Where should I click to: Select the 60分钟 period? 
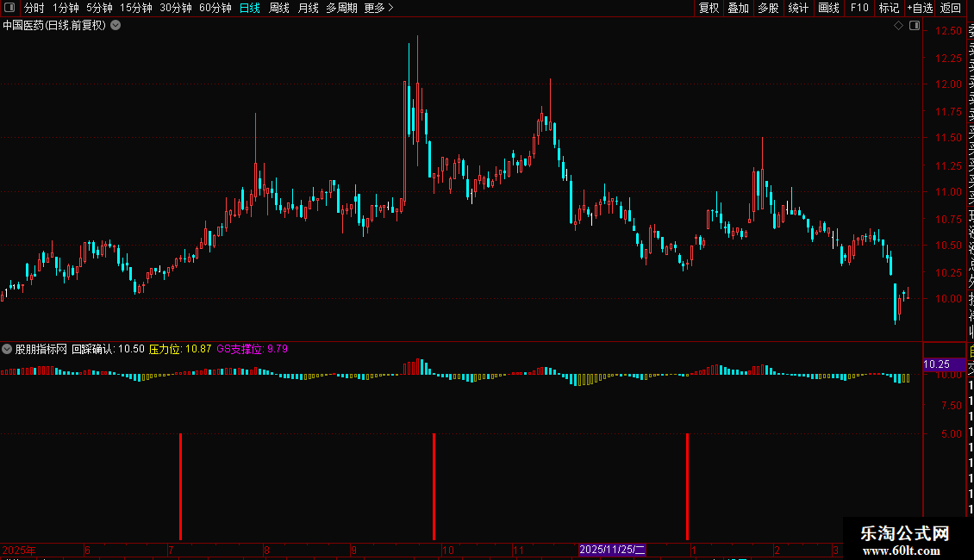point(215,8)
